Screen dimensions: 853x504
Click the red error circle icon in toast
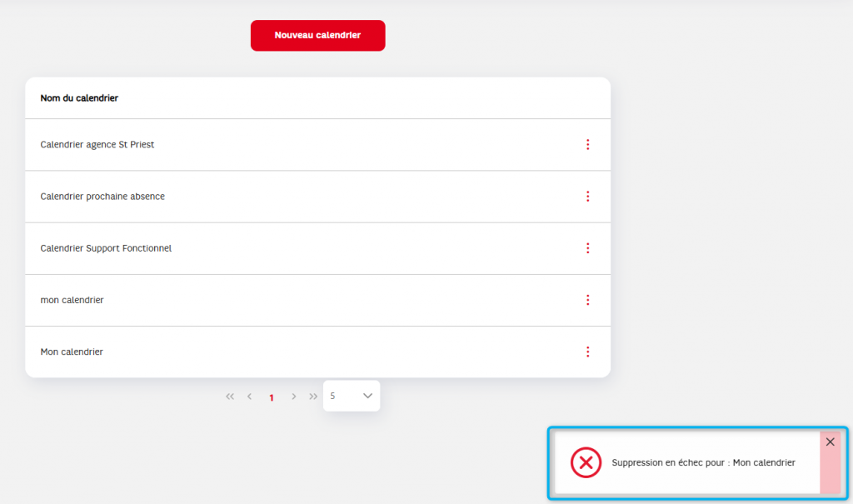(x=586, y=462)
